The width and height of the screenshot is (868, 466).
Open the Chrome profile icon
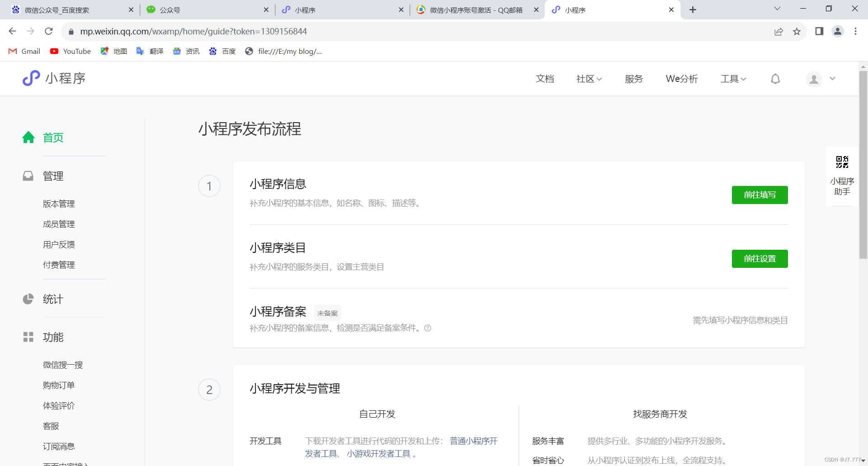point(838,31)
